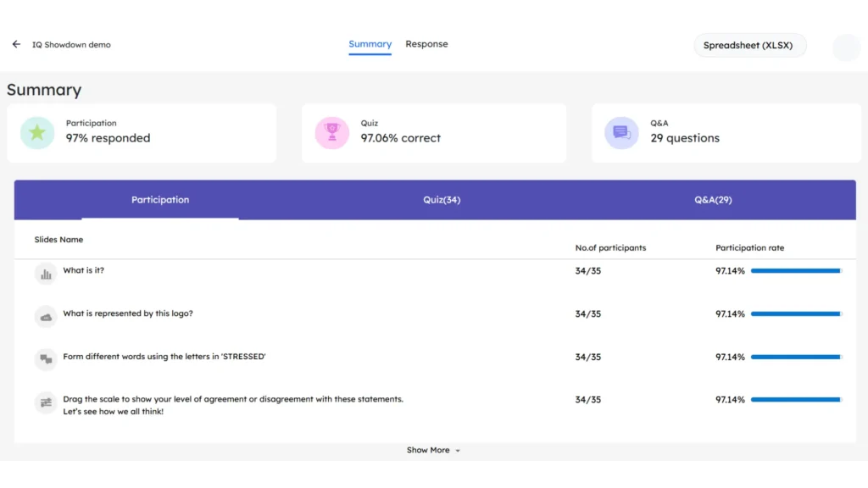
Task: Click the purple chat Q&A icon
Action: coord(621,133)
